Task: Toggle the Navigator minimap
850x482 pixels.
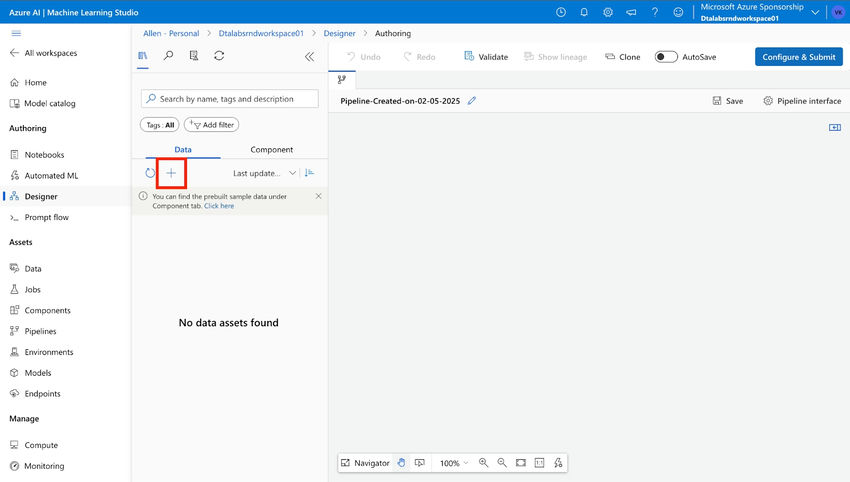Action: click(365, 463)
